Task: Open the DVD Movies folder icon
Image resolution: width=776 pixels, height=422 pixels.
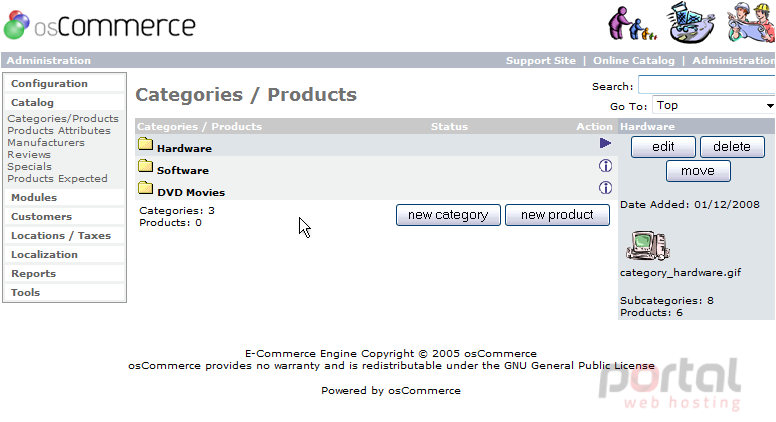Action: pos(146,188)
